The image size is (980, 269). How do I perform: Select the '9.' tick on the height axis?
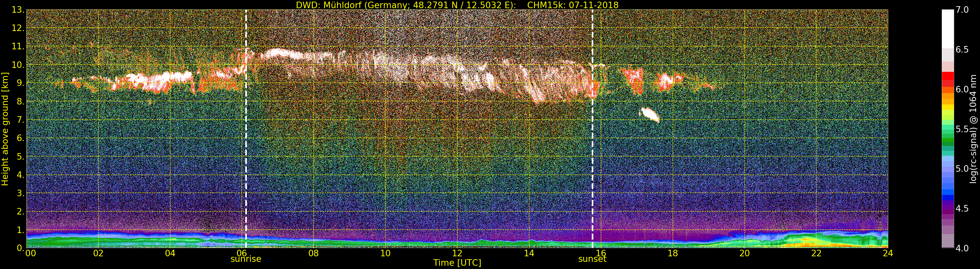pyautogui.click(x=20, y=83)
